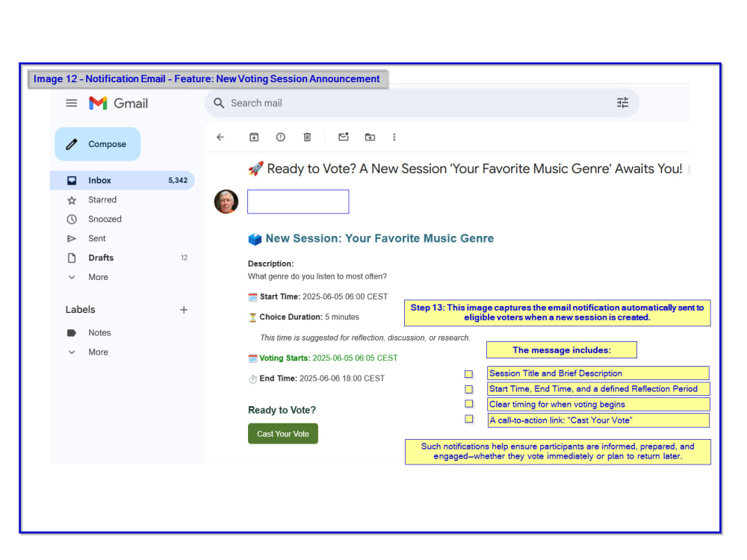Click the Snoozed clock icon

click(72, 219)
